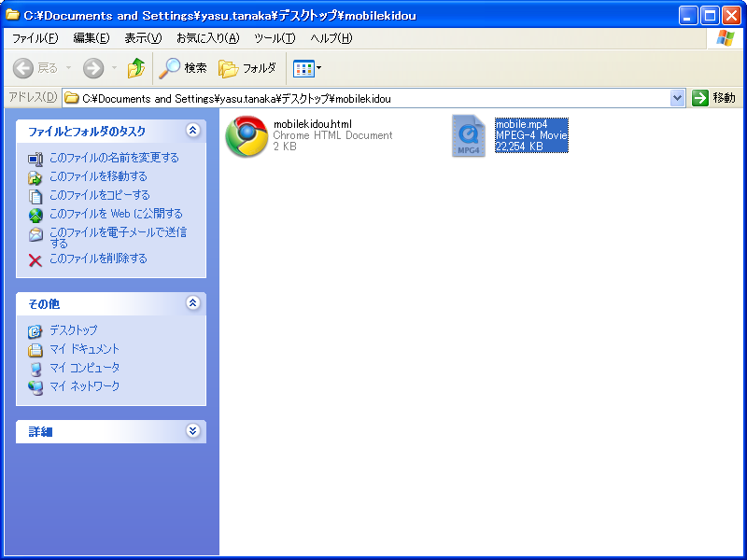Collapse the その他 panel
This screenshot has width=747, height=560.
(x=193, y=303)
